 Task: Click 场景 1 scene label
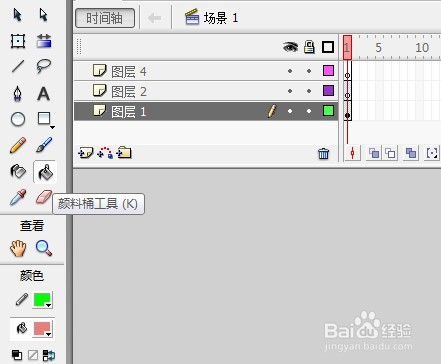click(211, 18)
